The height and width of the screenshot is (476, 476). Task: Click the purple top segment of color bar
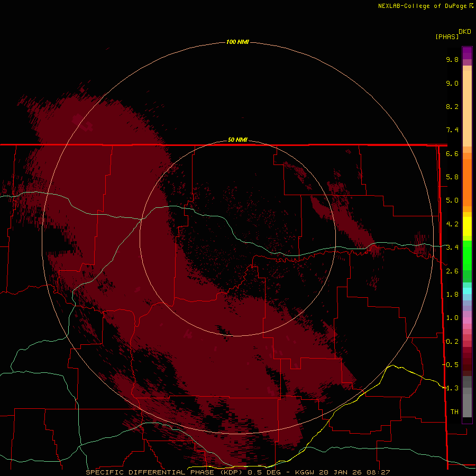(467, 53)
